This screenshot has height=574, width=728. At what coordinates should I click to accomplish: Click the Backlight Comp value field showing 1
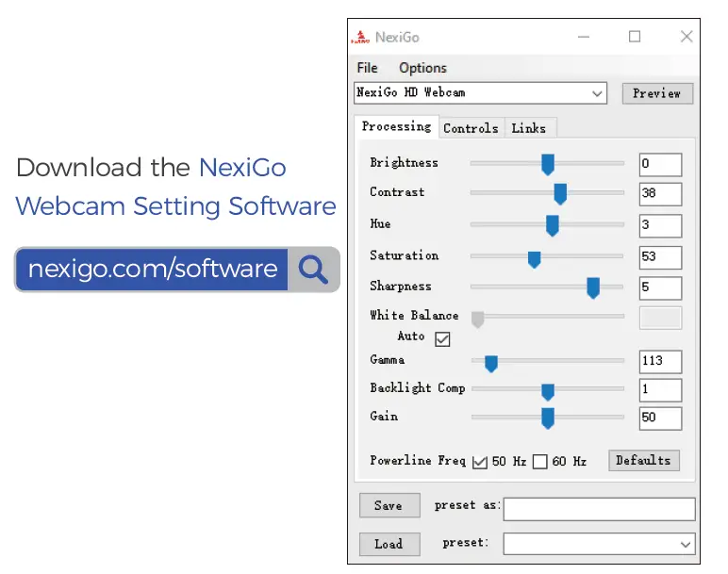[x=660, y=390]
